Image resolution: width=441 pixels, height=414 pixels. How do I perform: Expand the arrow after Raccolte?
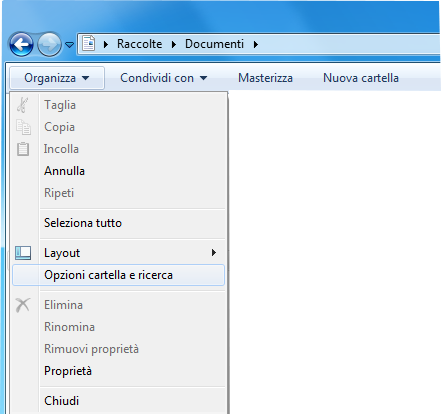(x=174, y=44)
